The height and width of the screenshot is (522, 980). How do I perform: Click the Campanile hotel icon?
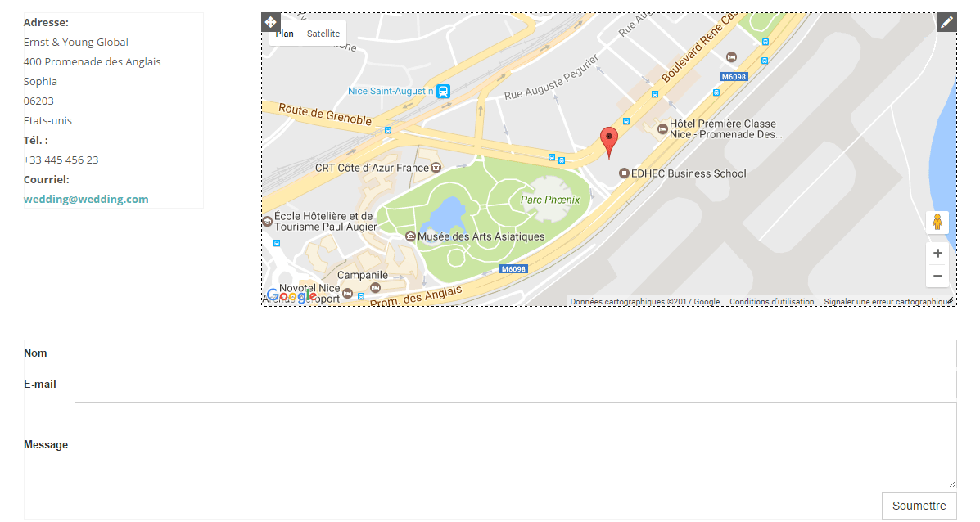click(x=375, y=287)
